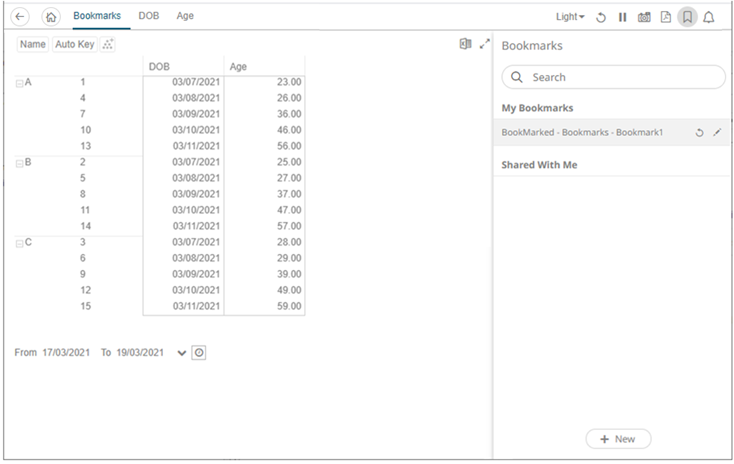This screenshot has width=734, height=464.
Task: Click the Age value 46.00
Action: pos(289,130)
